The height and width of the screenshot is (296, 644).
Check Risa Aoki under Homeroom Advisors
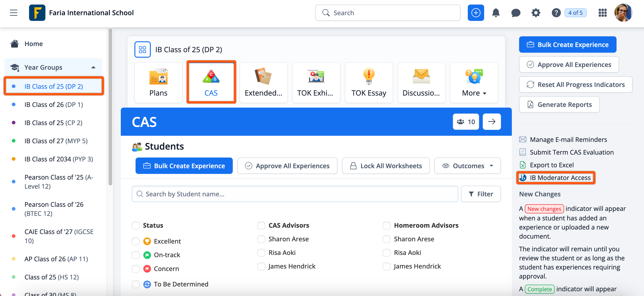pyautogui.click(x=386, y=253)
